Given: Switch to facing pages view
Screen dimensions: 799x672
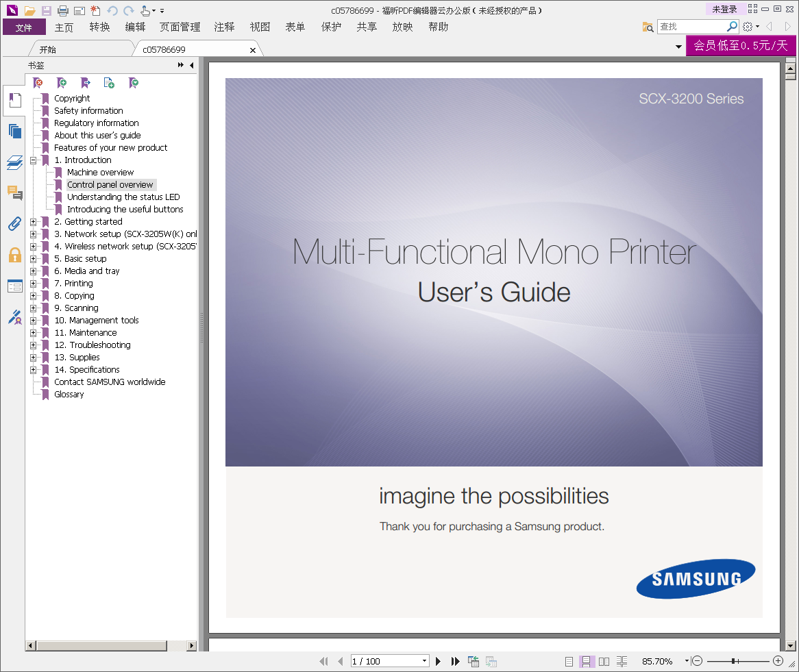Looking at the screenshot, I should [x=604, y=661].
